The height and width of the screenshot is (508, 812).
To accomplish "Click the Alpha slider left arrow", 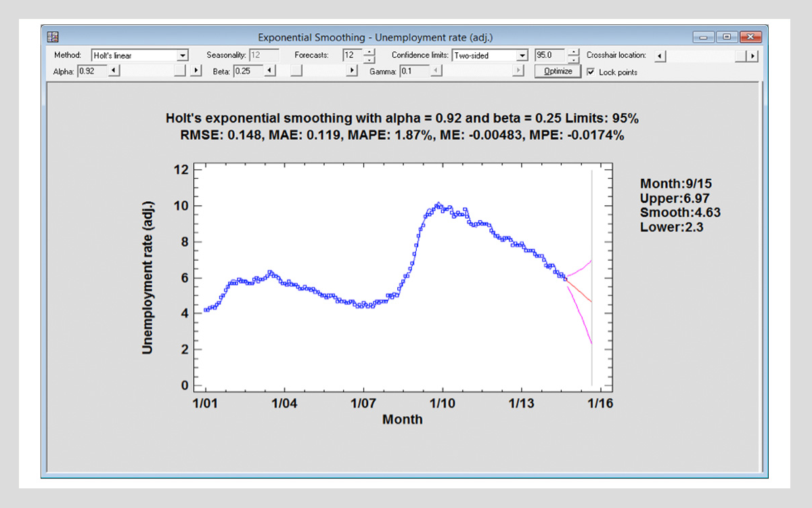I will [114, 70].
